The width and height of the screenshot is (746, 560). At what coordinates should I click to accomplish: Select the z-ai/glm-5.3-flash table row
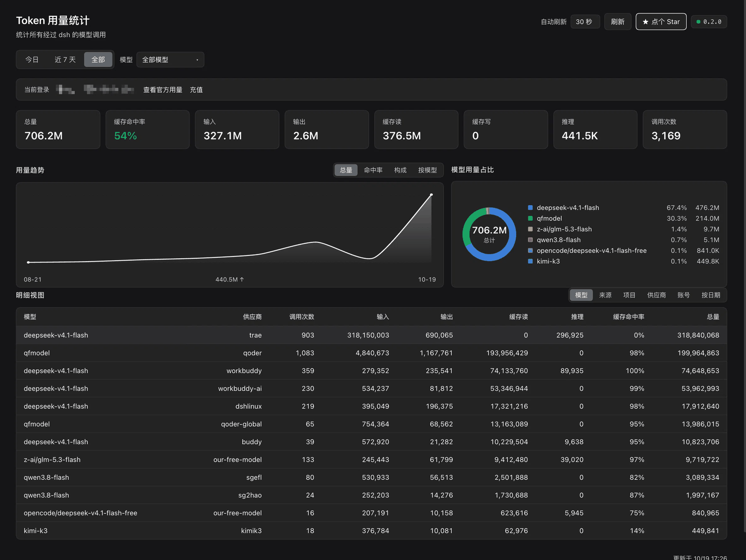[372, 460]
